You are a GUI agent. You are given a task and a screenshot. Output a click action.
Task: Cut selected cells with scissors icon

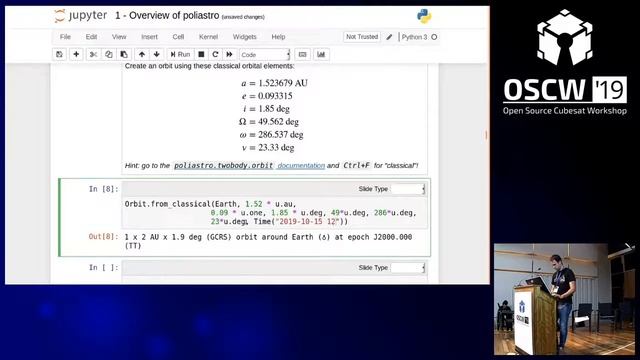pos(93,54)
